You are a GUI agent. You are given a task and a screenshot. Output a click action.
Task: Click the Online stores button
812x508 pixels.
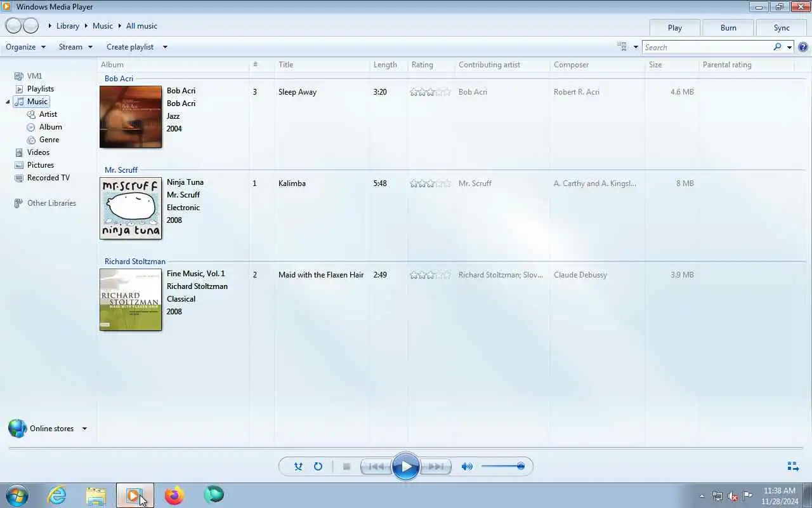click(42, 429)
